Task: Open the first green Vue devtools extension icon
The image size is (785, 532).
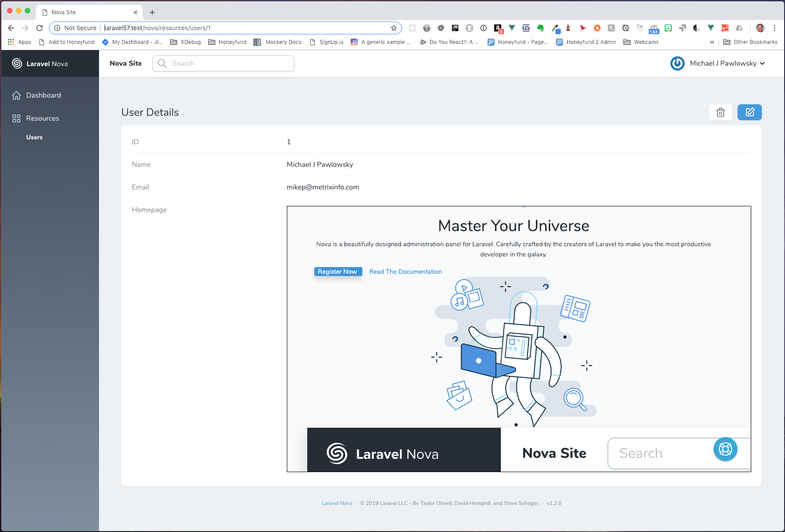Action: (512, 28)
